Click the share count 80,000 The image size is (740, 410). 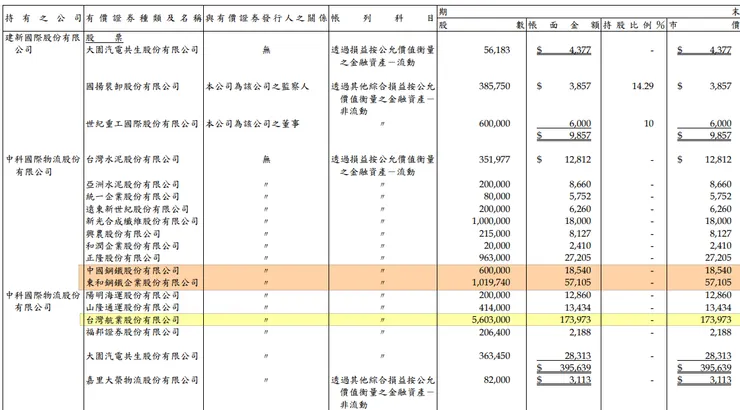pyautogui.click(x=496, y=197)
